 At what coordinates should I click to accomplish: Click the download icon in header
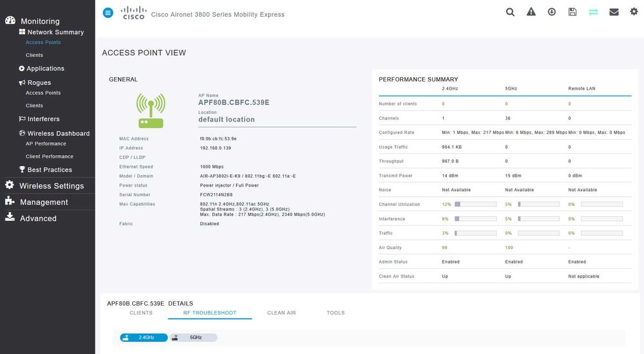(x=552, y=12)
